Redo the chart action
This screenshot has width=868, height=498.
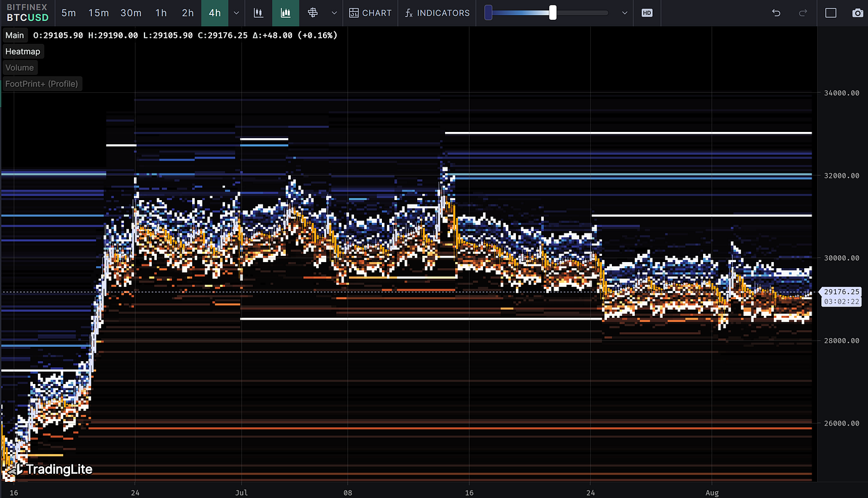[803, 12]
